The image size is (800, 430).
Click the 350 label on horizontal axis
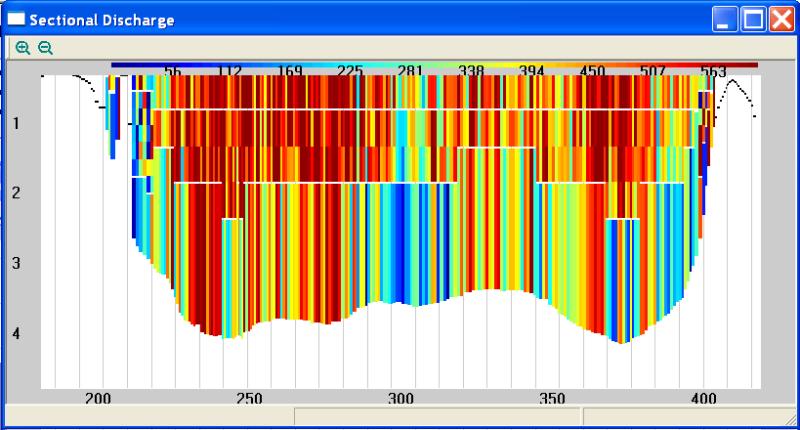coord(551,398)
